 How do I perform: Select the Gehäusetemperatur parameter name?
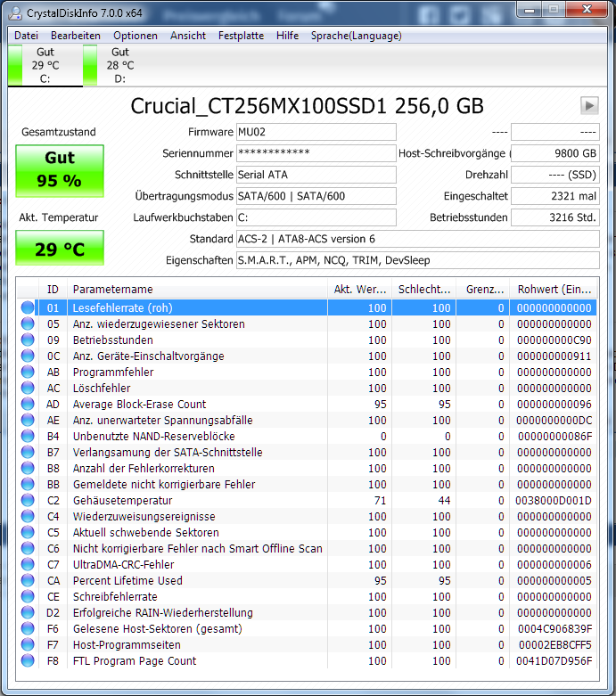click(x=123, y=500)
